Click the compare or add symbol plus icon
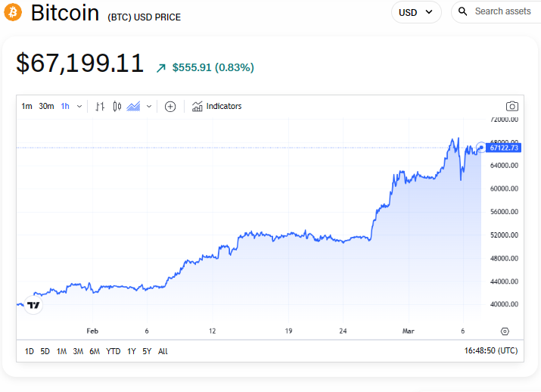This screenshot has height=392, width=541. (x=170, y=107)
